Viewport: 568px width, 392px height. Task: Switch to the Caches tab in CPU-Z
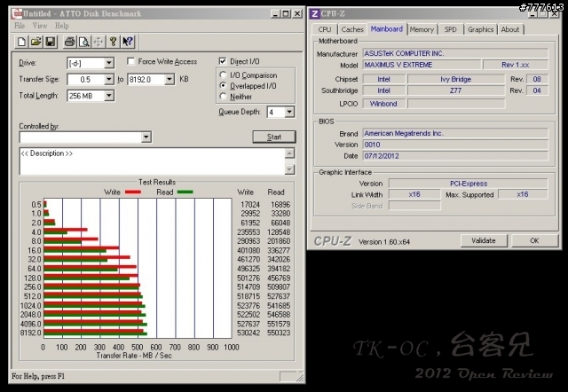tap(352, 29)
